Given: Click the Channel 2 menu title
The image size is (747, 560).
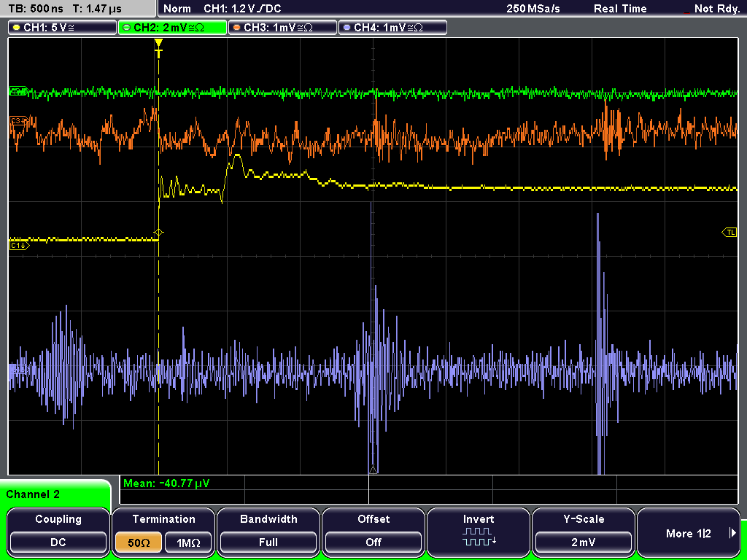Looking at the screenshot, I should (x=33, y=494).
